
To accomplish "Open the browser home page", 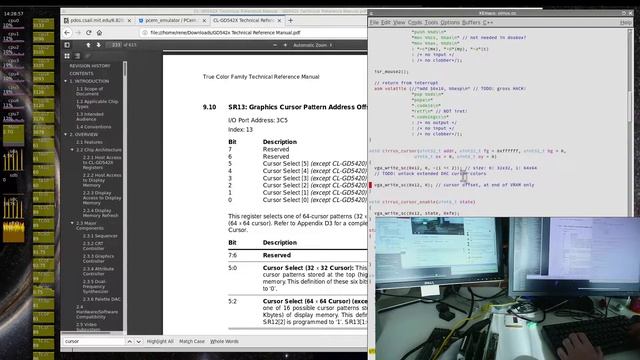I will [x=99, y=33].
